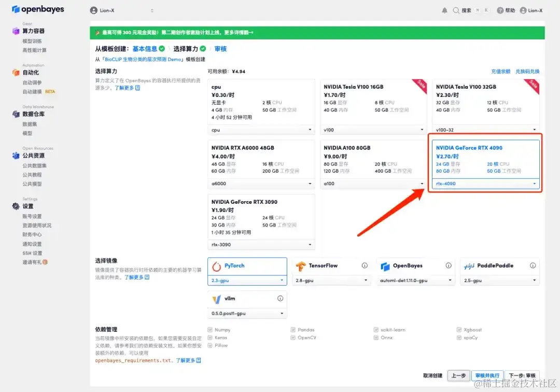Click the 取消创建 link

click(x=432, y=375)
